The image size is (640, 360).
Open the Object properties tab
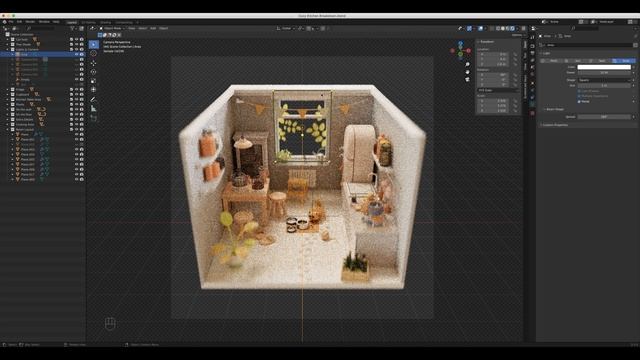click(532, 83)
